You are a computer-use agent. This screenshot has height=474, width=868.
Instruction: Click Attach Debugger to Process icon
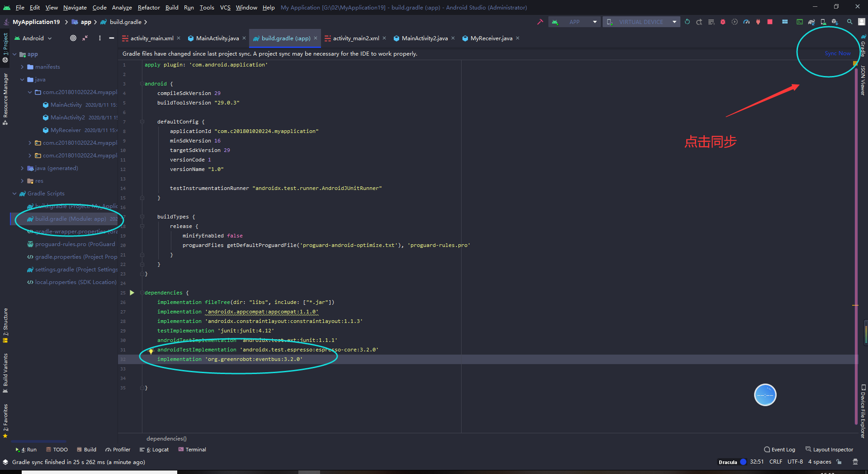758,22
